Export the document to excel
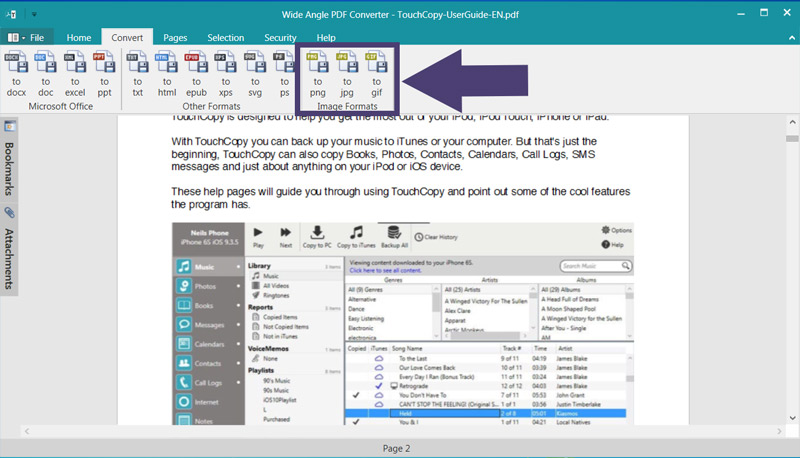 click(75, 73)
